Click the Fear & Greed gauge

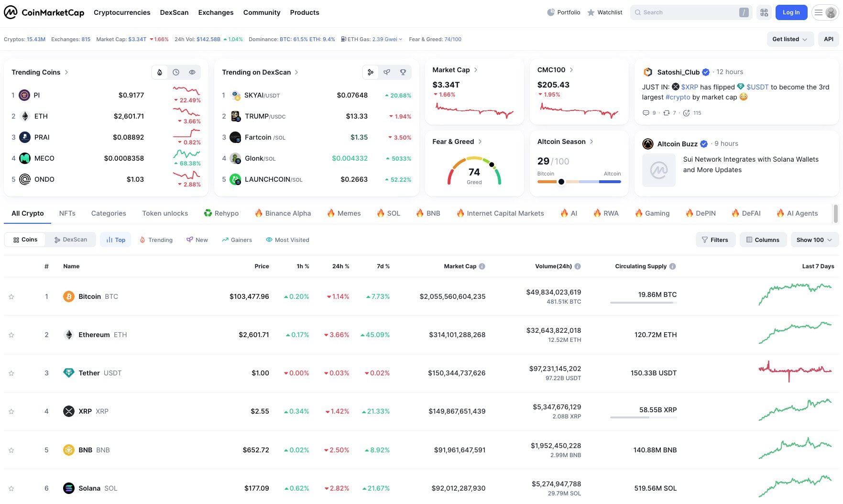click(x=474, y=171)
